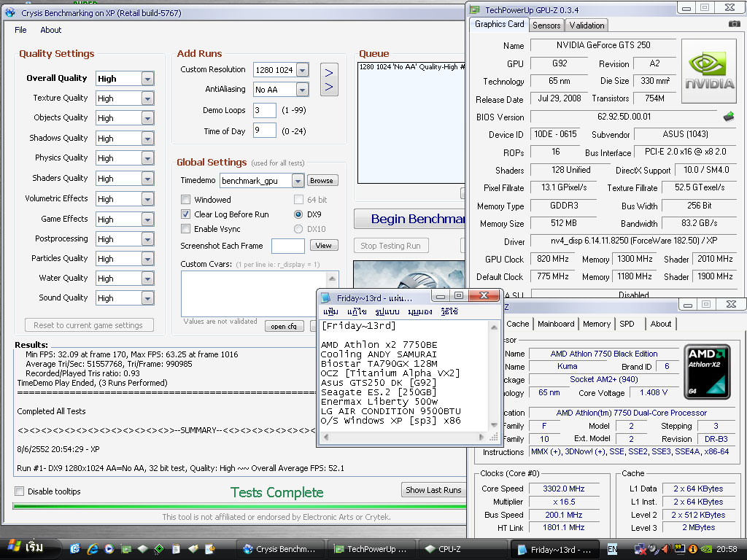
Task: Open Internet Explorer from quick launch
Action: pyautogui.click(x=93, y=549)
